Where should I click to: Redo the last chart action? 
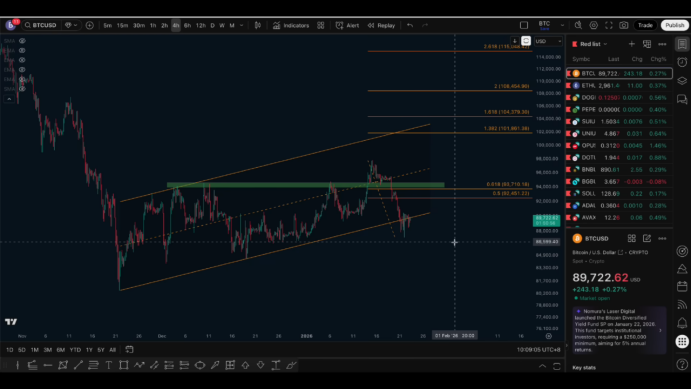(425, 26)
